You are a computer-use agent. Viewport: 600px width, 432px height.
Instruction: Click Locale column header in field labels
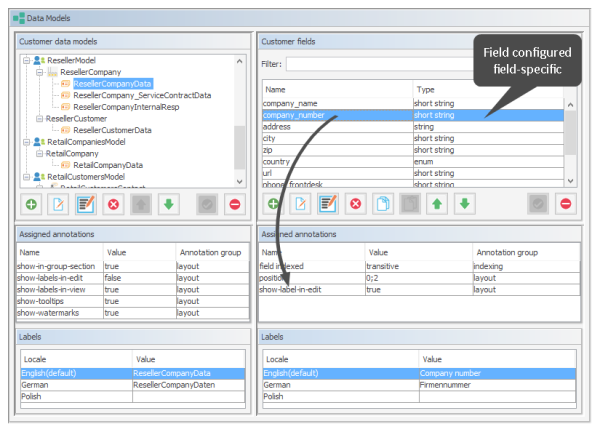[x=341, y=359]
